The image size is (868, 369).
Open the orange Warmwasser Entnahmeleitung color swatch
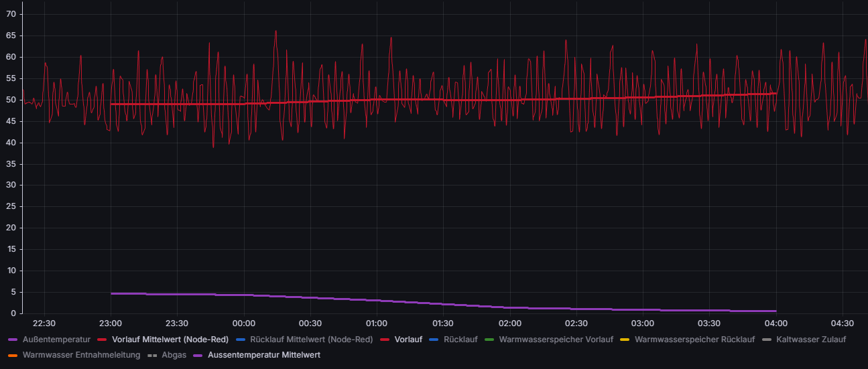tap(13, 355)
